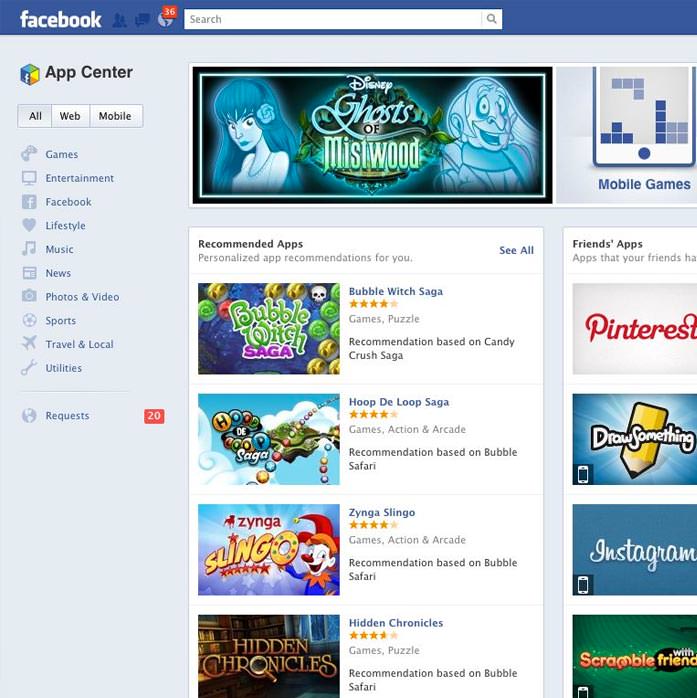Image resolution: width=697 pixels, height=698 pixels.
Task: Click 'Recommendation based on Candy Crush Saga' text
Action: click(x=432, y=349)
